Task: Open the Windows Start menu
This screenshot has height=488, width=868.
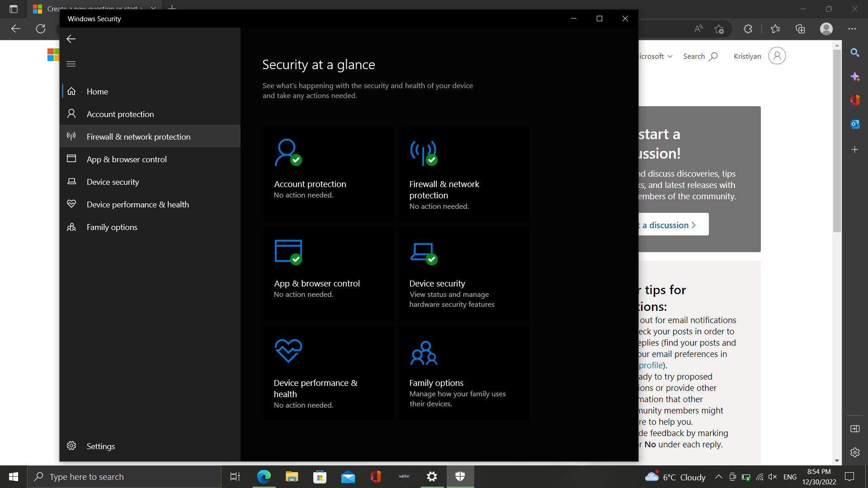Action: click(14, 477)
